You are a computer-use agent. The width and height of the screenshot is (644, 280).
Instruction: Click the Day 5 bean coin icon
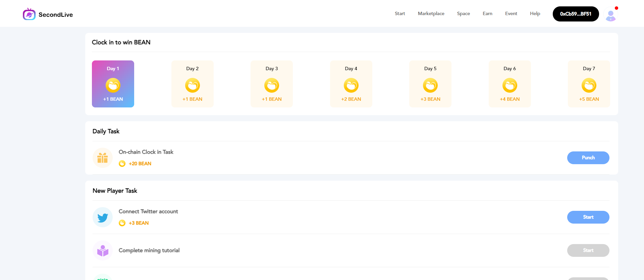point(430,85)
